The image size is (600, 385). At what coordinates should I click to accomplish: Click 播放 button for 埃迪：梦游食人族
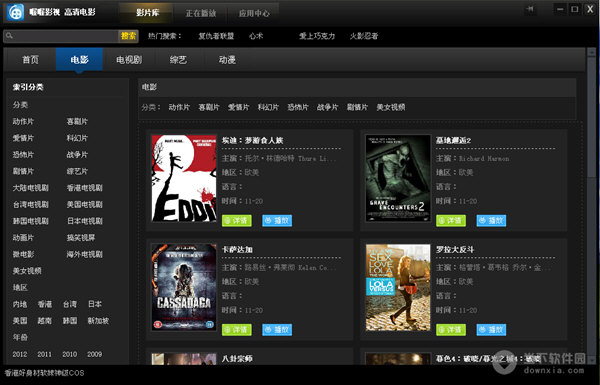pos(277,220)
